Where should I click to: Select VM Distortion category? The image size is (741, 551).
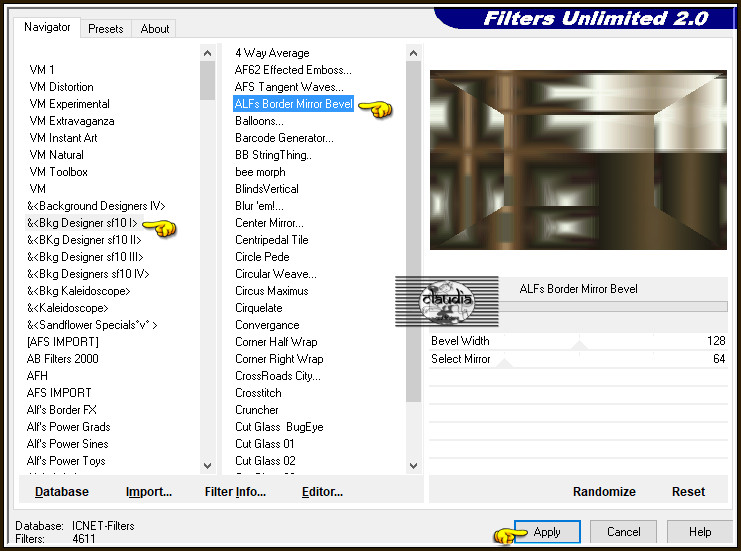61,87
